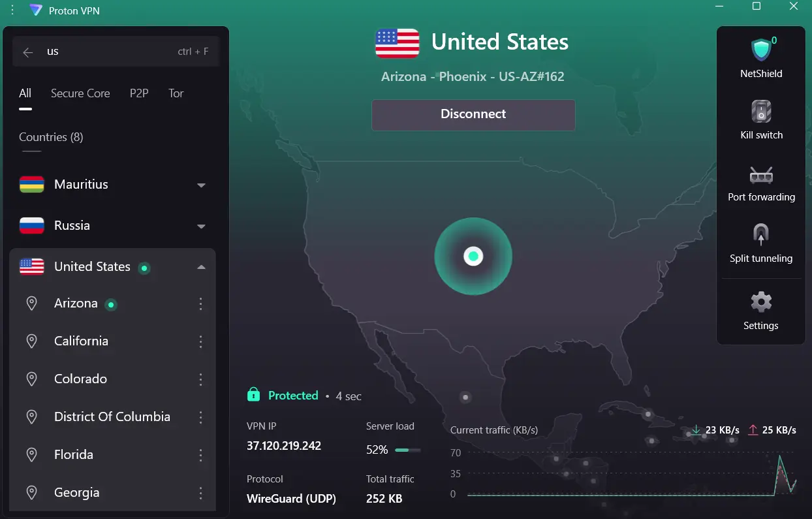Viewport: 812px width, 519px height.
Task: Click the Split tunneling label
Action: click(761, 259)
